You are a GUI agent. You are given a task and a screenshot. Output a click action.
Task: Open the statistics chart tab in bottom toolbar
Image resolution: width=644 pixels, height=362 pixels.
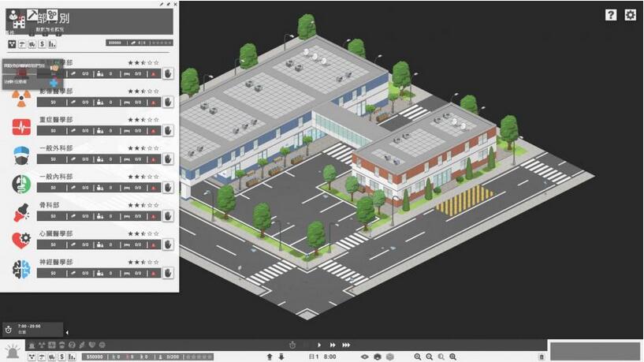point(73,356)
